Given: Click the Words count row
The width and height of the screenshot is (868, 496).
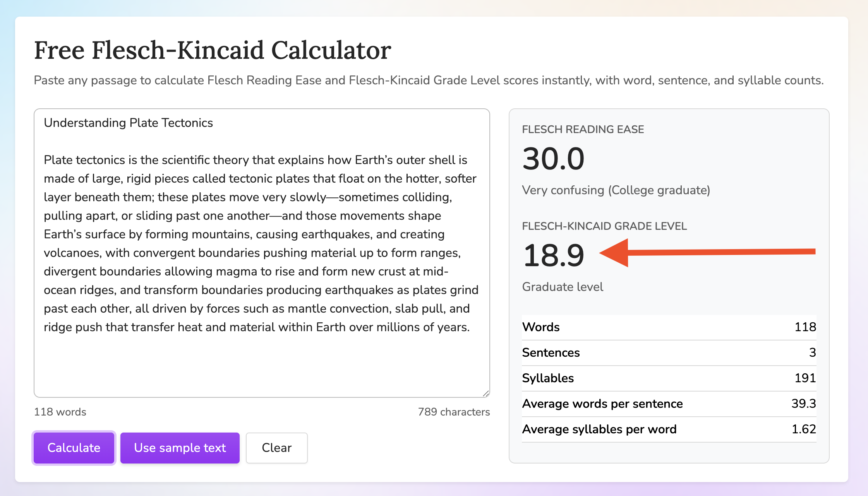Looking at the screenshot, I should (669, 327).
